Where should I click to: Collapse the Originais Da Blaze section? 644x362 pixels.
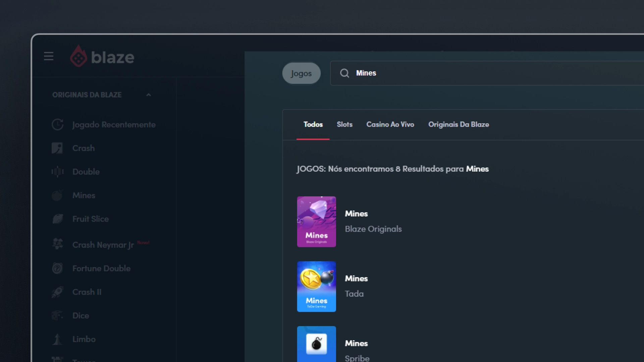tap(149, 95)
